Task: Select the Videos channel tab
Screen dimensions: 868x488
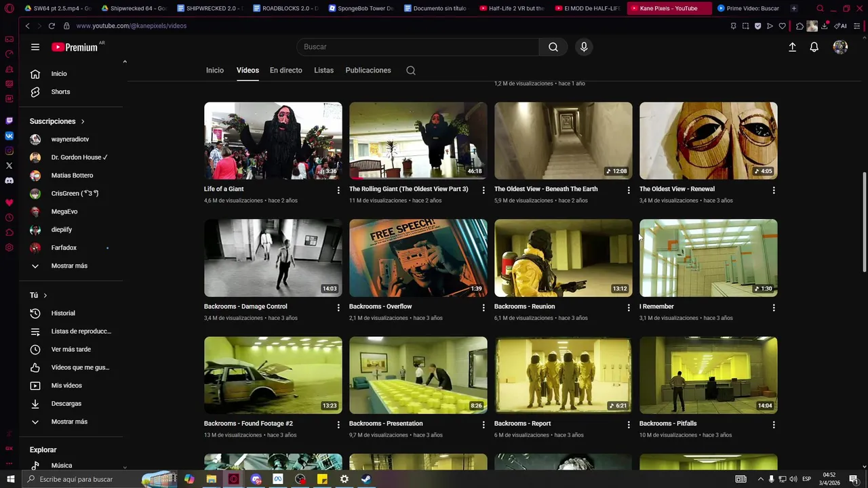Action: coord(248,70)
